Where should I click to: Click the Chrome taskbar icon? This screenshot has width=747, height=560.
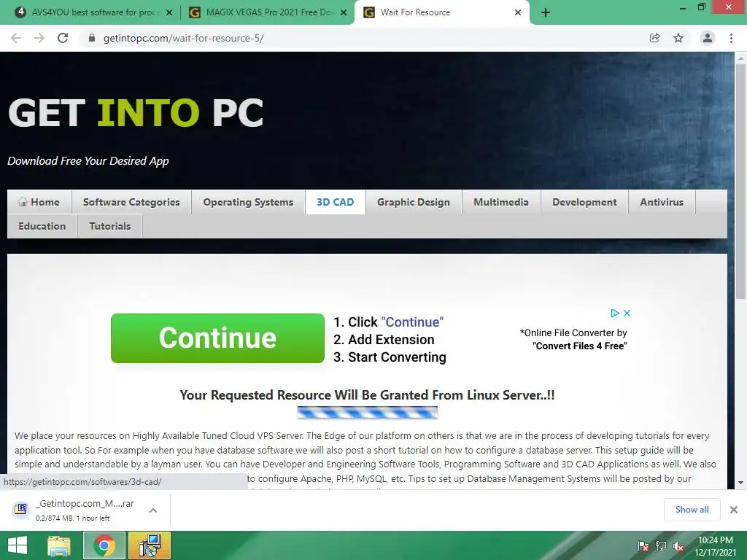(104, 545)
